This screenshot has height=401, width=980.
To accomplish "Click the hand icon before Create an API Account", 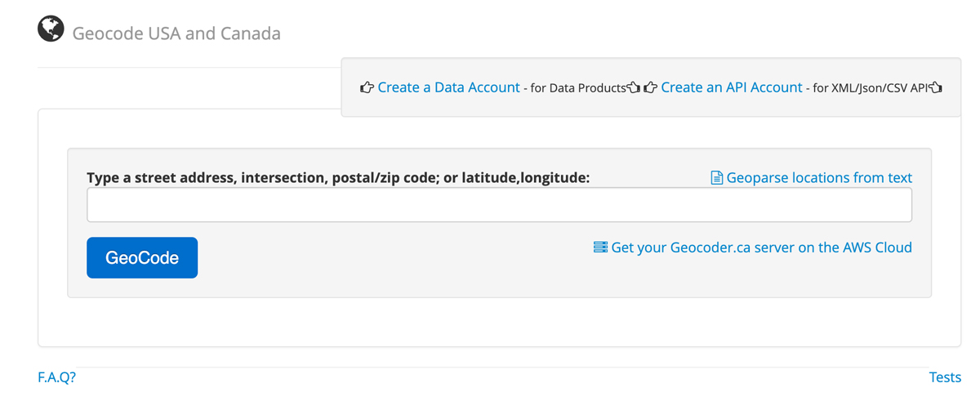I will coord(651,87).
